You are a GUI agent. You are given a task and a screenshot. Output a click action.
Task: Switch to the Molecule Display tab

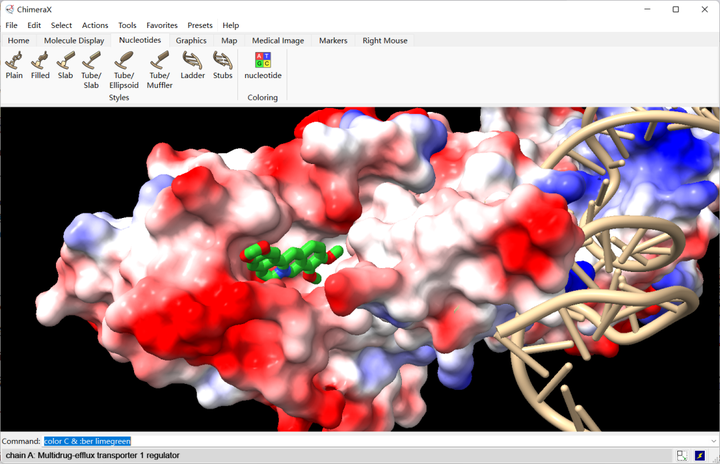coord(74,40)
